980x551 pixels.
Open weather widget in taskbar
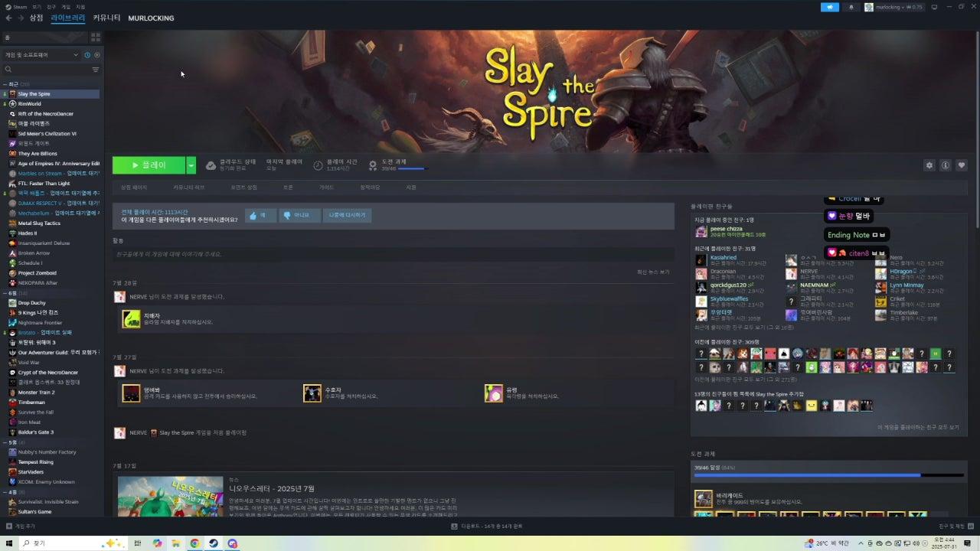pos(827,543)
